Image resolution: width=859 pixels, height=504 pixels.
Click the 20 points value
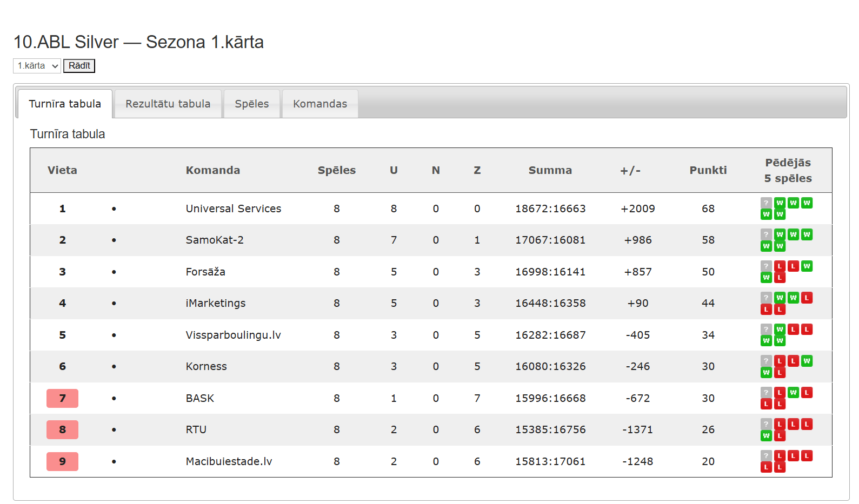708,461
